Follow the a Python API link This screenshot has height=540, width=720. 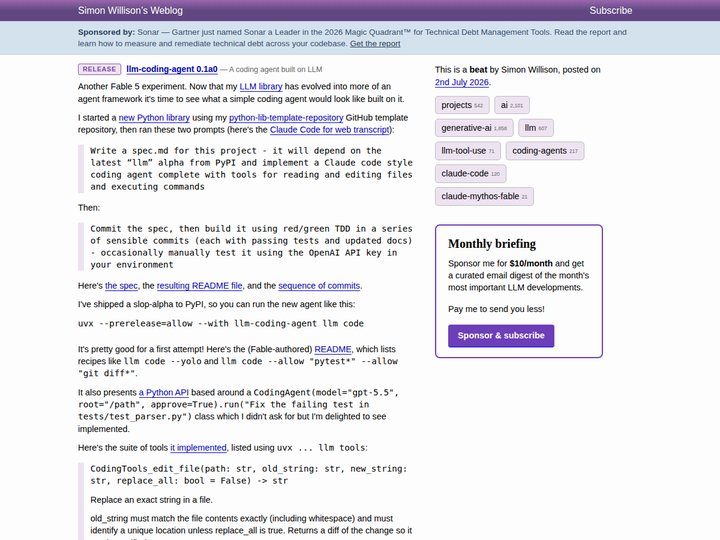(164, 392)
